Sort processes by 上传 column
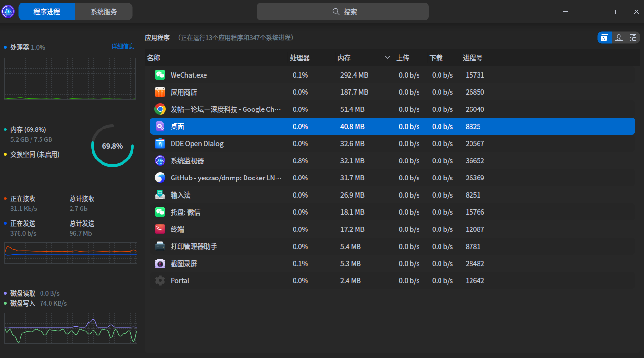The height and width of the screenshot is (358, 644). click(403, 58)
